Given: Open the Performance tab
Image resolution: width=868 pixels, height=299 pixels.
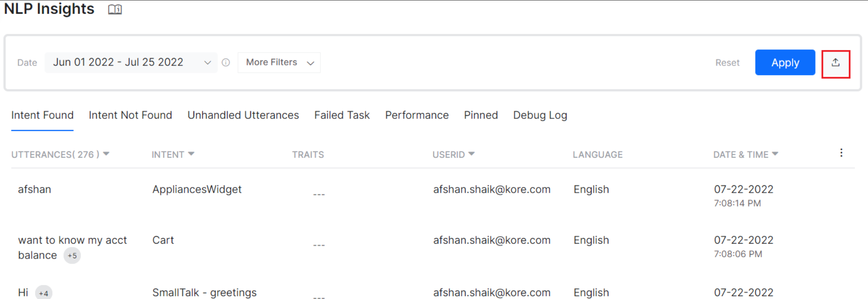Looking at the screenshot, I should (x=416, y=115).
